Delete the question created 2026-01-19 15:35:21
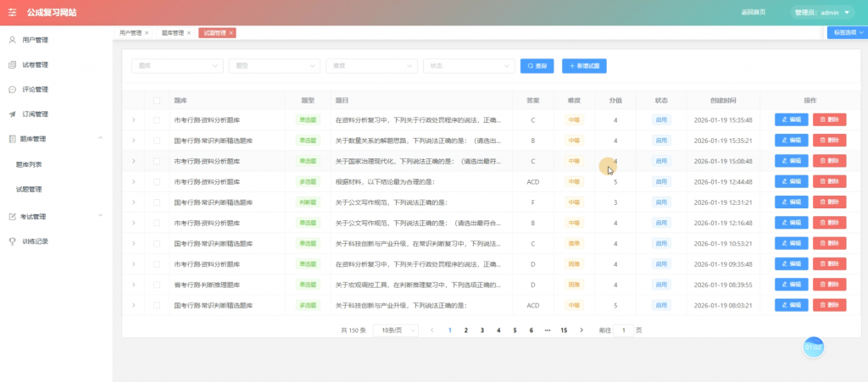868x382 pixels. tap(829, 141)
